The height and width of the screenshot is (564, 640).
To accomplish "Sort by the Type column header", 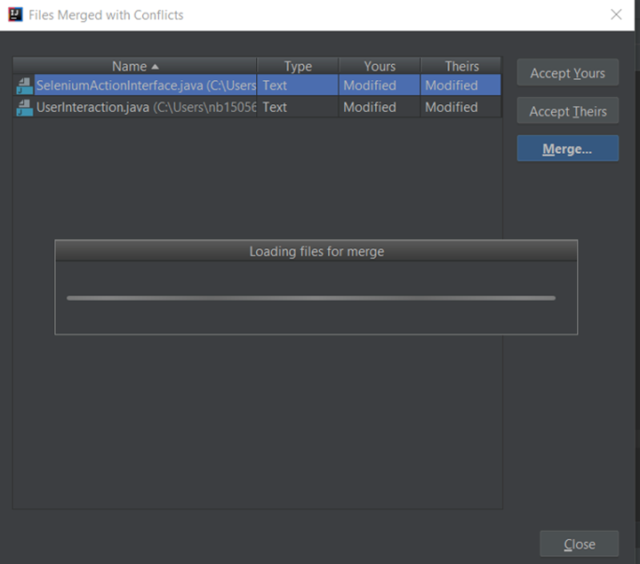I will point(298,66).
